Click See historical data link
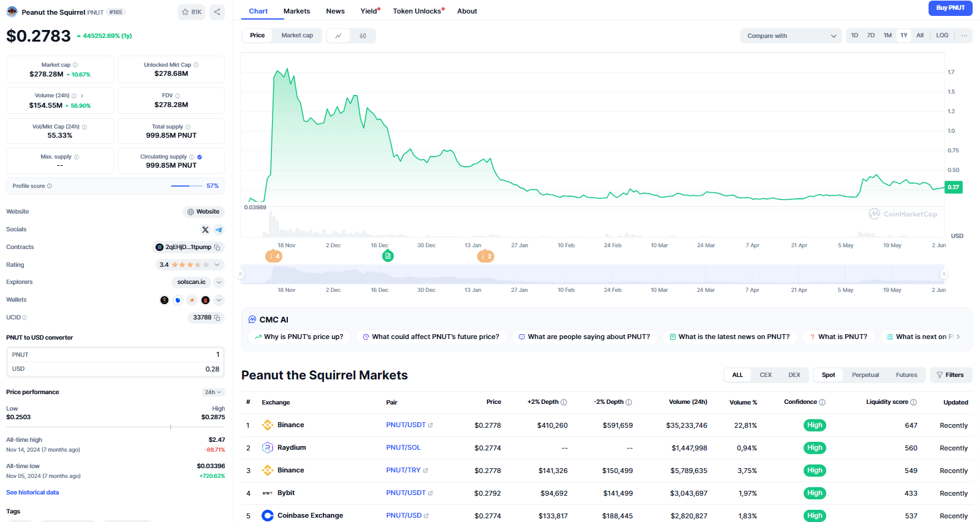This screenshot has width=980, height=522. point(32,493)
